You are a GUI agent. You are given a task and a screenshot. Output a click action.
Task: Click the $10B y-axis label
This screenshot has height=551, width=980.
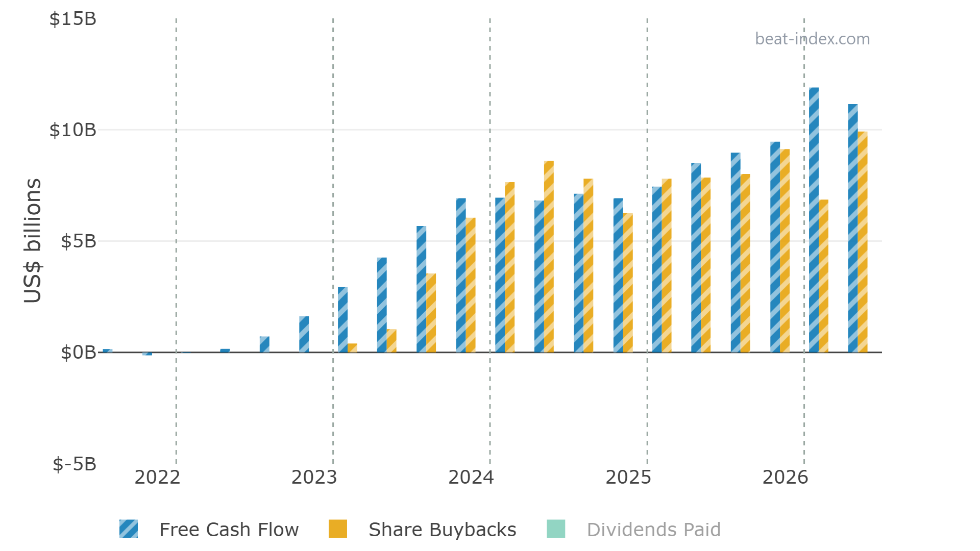click(72, 130)
